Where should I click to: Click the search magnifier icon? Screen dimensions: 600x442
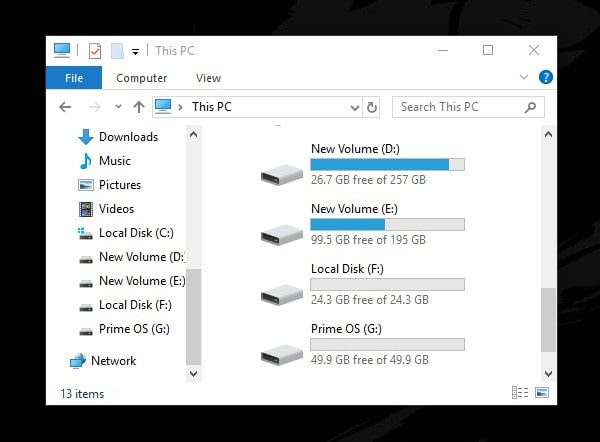point(530,108)
